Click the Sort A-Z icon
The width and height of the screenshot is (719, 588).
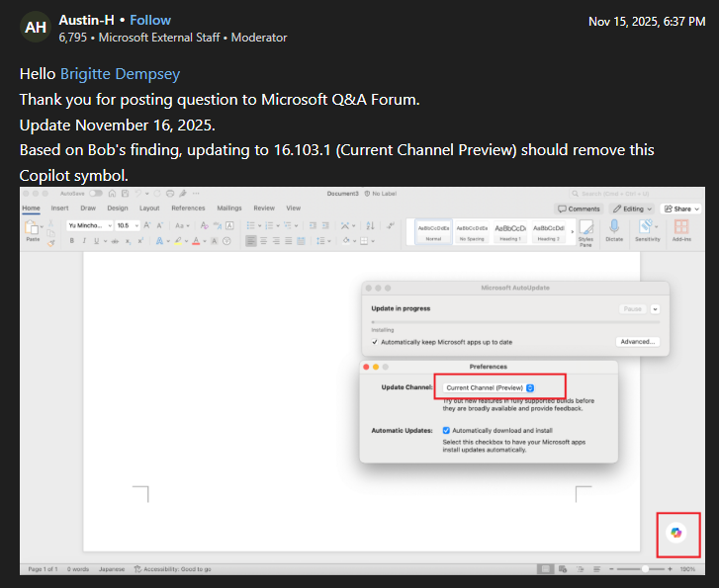[371, 225]
